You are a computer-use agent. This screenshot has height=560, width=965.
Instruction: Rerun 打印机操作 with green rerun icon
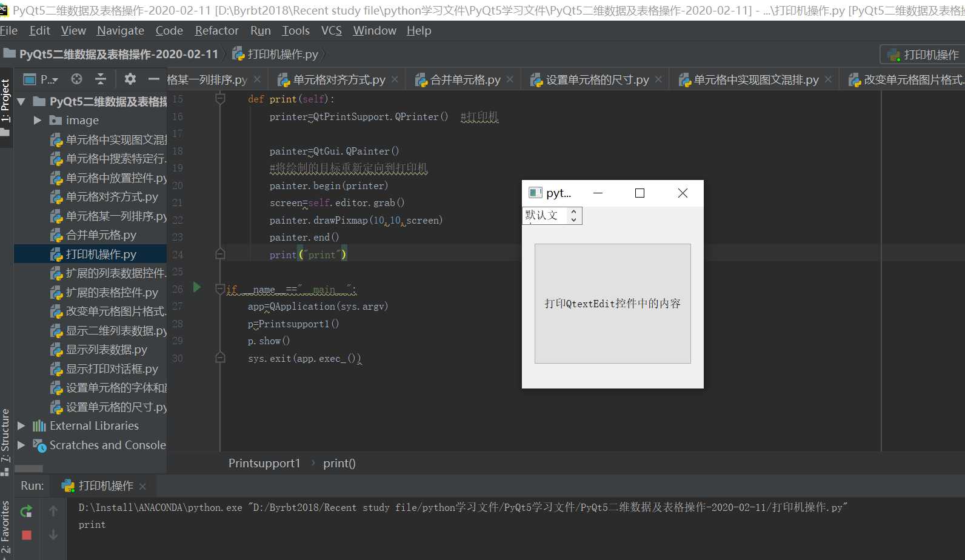point(26,511)
